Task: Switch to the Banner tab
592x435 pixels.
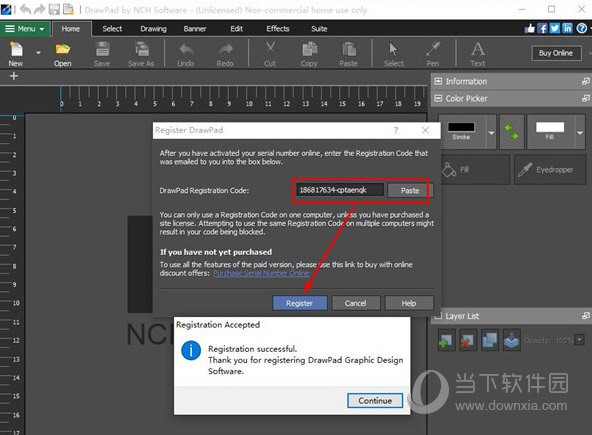Action: click(195, 29)
